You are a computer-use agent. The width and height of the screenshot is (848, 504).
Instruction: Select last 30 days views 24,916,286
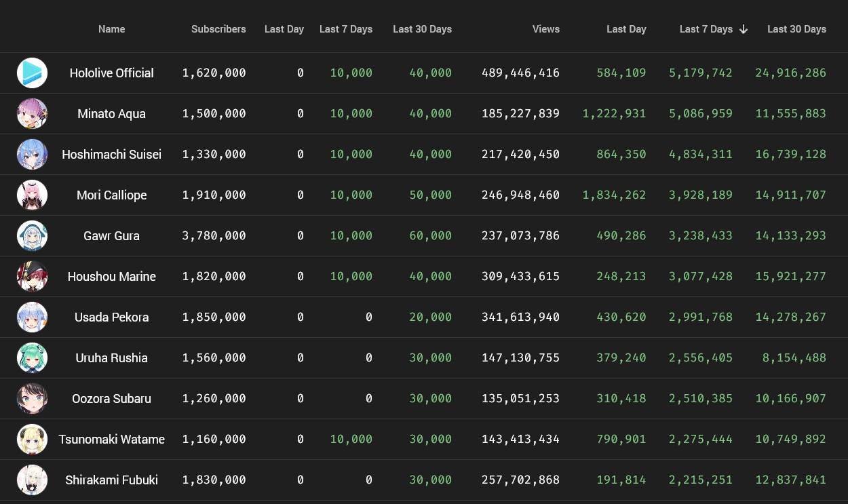point(791,73)
